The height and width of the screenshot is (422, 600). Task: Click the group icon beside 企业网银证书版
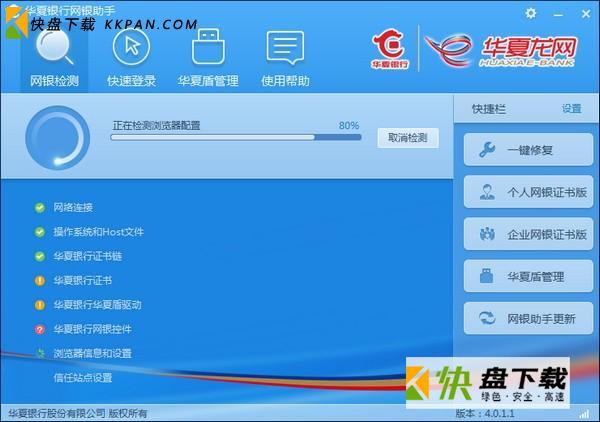487,234
